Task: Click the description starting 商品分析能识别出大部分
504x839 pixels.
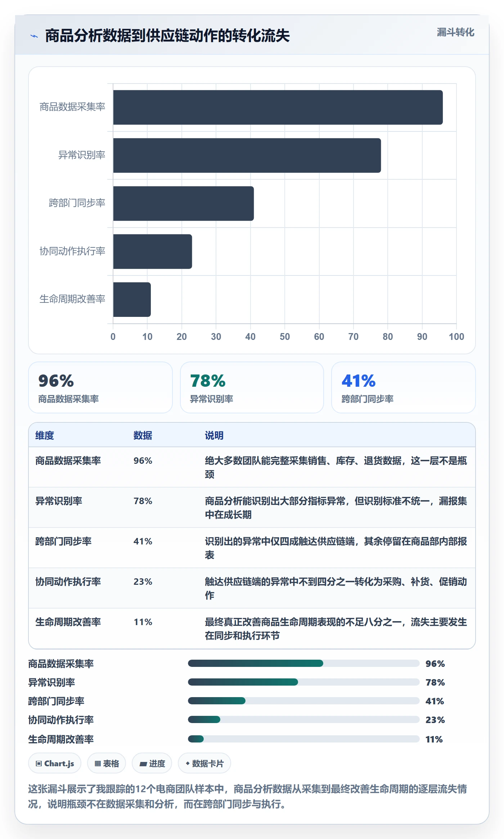Action: [x=336, y=508]
